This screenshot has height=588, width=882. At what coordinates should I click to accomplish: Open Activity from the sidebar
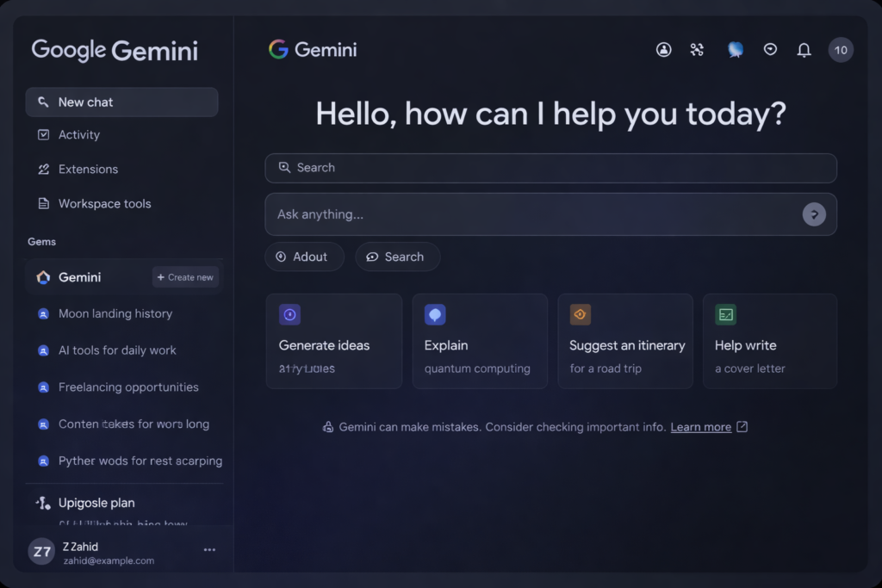coord(78,135)
